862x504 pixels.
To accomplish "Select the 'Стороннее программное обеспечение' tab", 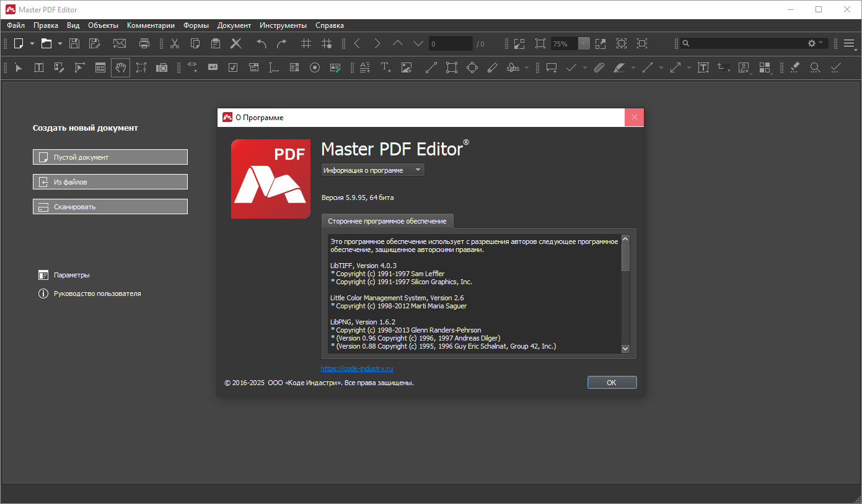I will coord(388,221).
